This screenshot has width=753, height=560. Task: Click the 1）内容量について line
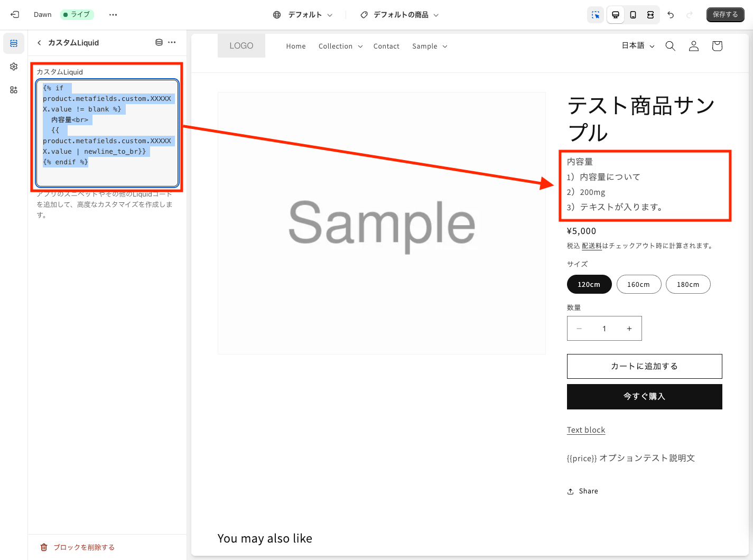603,177
